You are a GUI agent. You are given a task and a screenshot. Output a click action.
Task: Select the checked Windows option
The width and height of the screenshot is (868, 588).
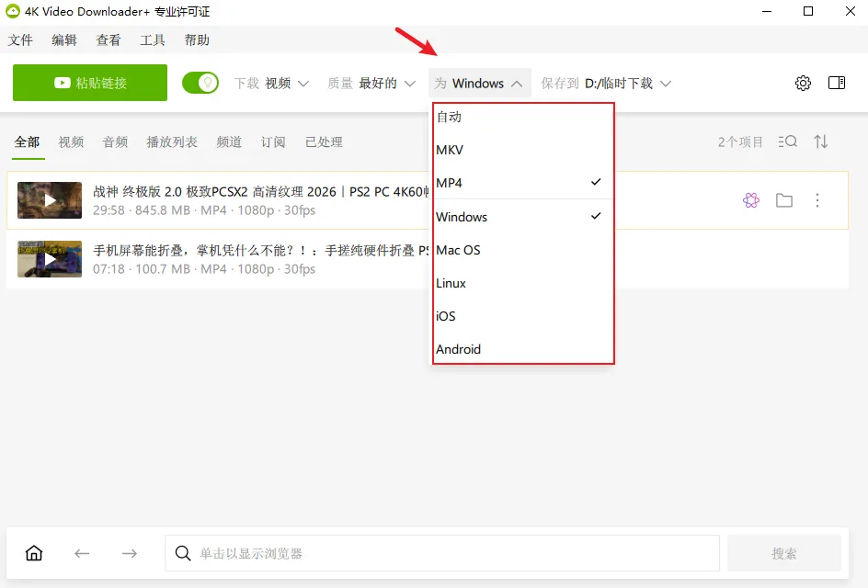(523, 217)
